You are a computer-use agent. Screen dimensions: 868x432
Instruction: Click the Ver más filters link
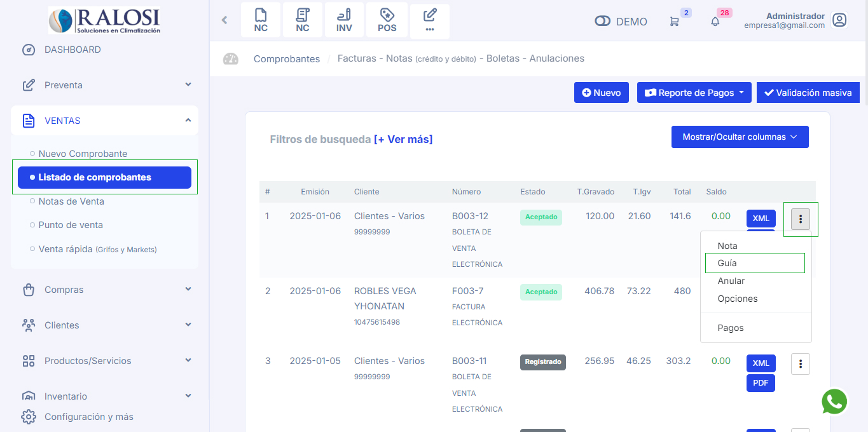pyautogui.click(x=403, y=139)
